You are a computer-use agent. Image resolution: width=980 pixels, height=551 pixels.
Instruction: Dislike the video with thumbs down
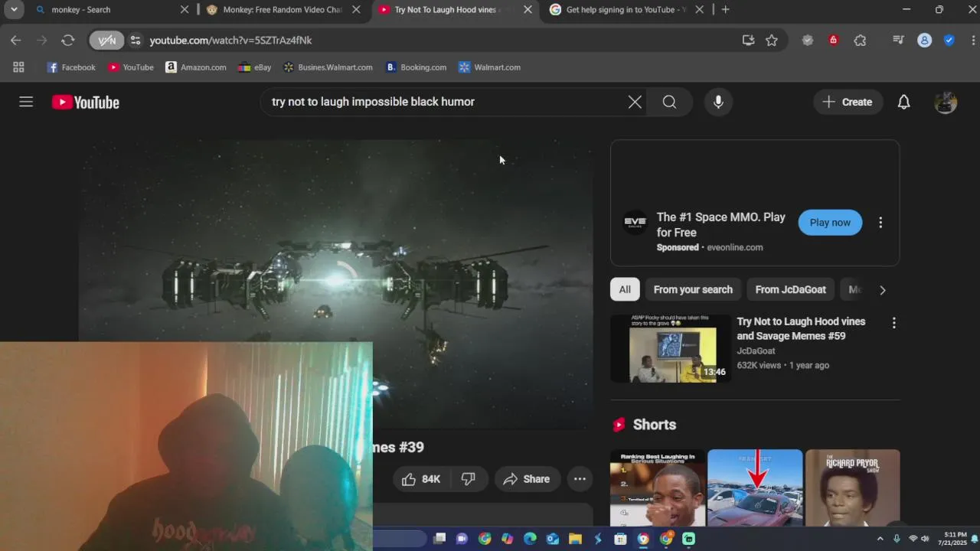tap(469, 479)
